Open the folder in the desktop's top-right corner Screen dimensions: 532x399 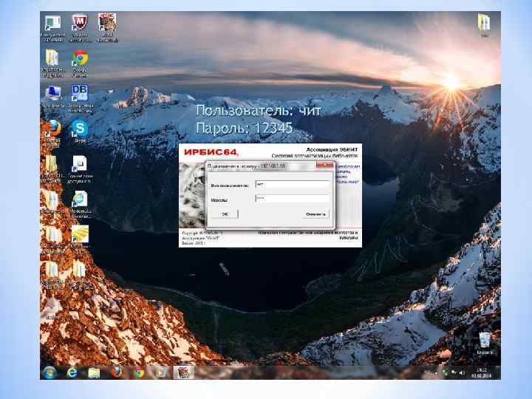[484, 24]
